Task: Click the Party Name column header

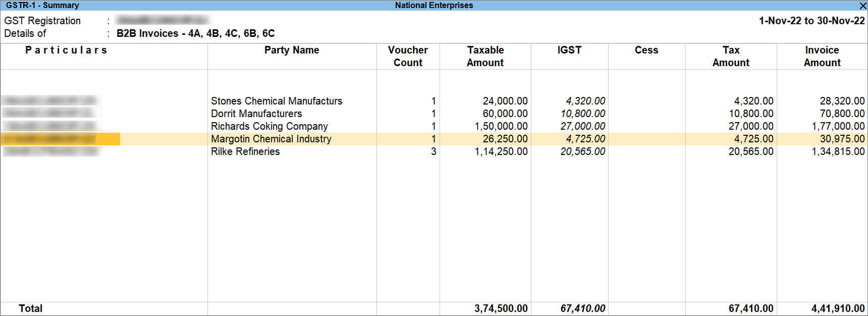Action: click(x=292, y=50)
